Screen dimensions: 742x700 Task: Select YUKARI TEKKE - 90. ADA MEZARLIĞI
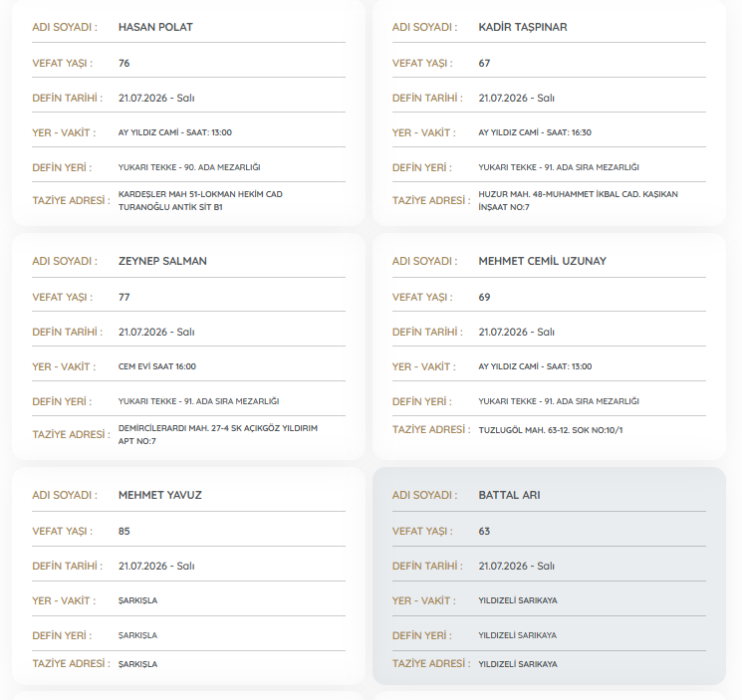click(x=189, y=167)
